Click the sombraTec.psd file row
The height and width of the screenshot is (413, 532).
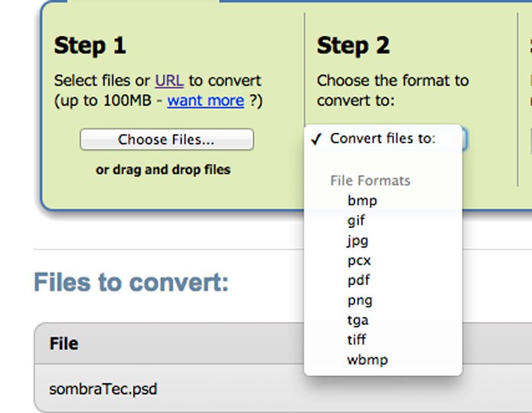tap(282, 389)
